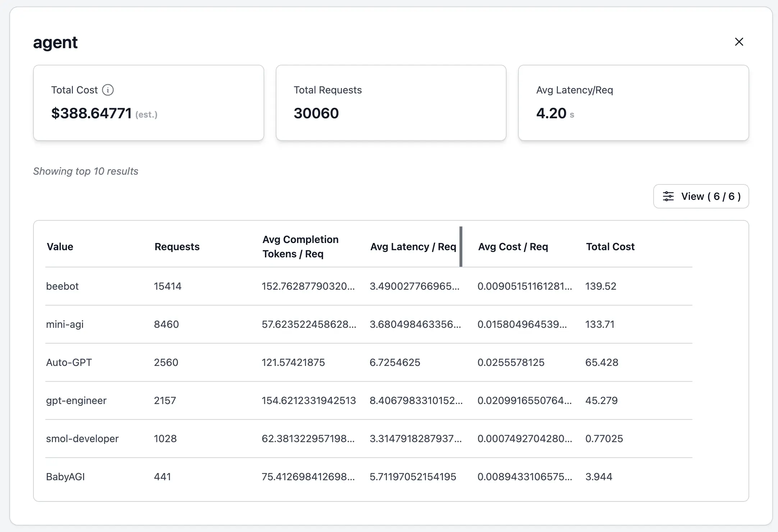
Task: Grab the column resize handle after Avg Latency
Action: pos(461,247)
